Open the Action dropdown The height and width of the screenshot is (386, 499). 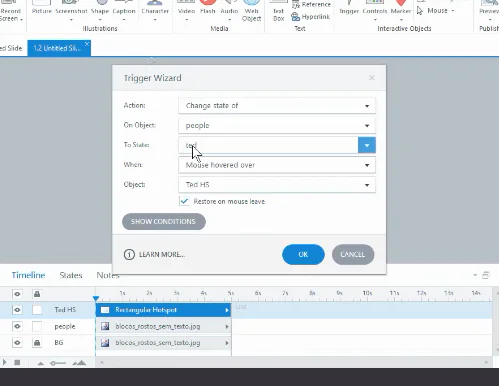point(277,106)
